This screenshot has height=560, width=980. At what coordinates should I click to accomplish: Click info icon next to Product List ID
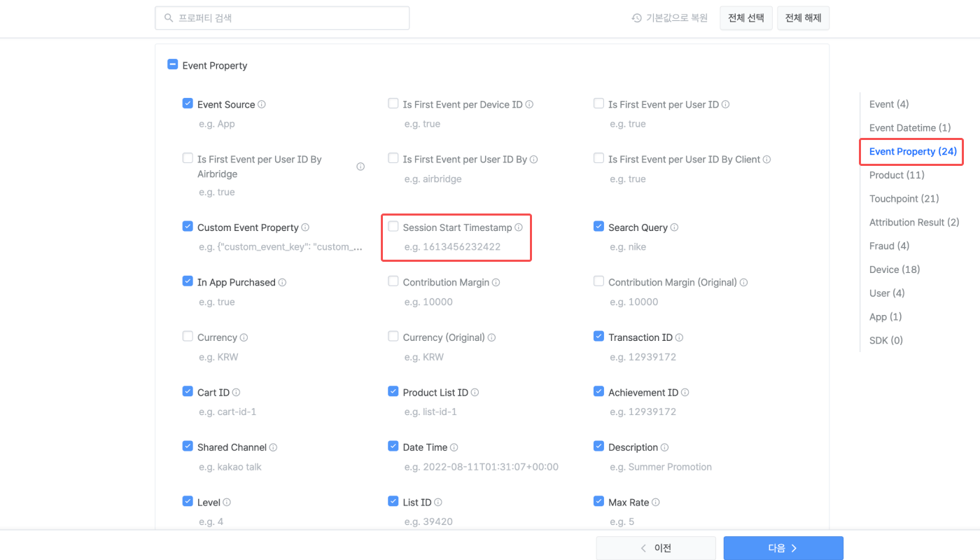pyautogui.click(x=475, y=393)
